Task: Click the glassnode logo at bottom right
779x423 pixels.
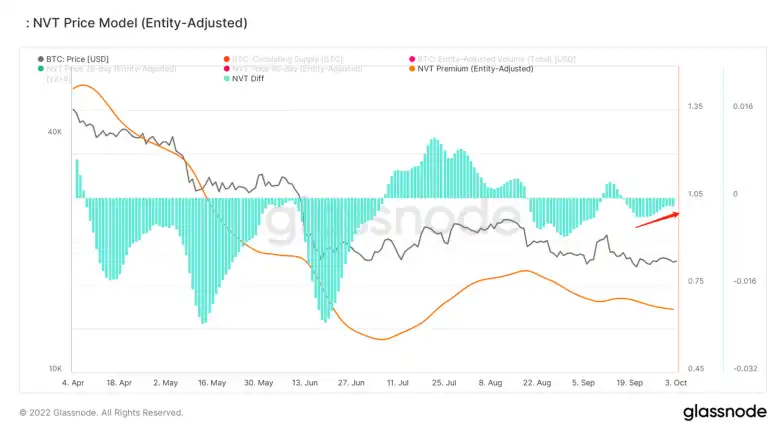Action: point(725,412)
